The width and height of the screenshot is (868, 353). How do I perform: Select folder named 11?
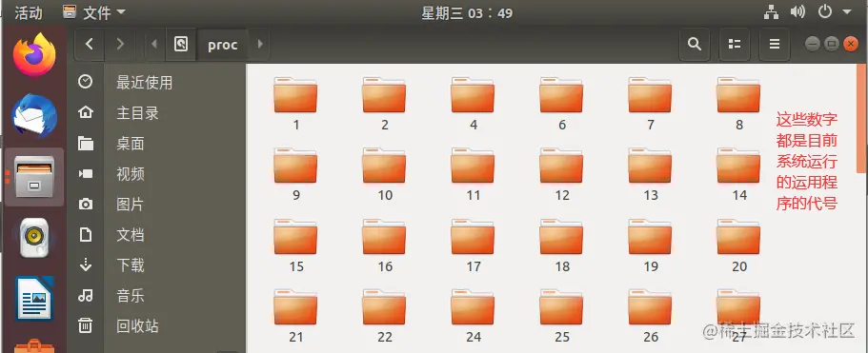(473, 174)
